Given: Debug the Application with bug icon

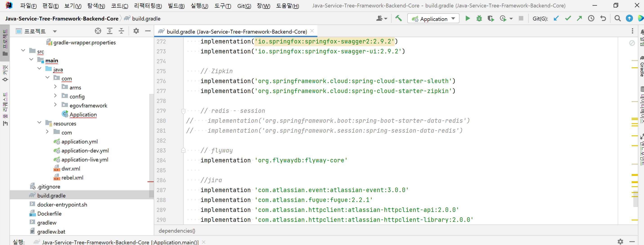Looking at the screenshot, I should pyautogui.click(x=479, y=18).
